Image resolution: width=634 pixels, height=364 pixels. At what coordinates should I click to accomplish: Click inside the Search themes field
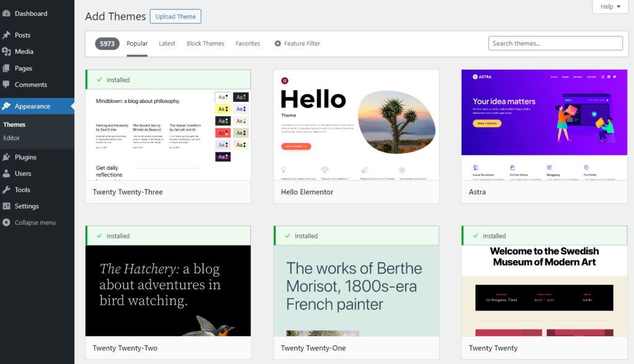555,43
